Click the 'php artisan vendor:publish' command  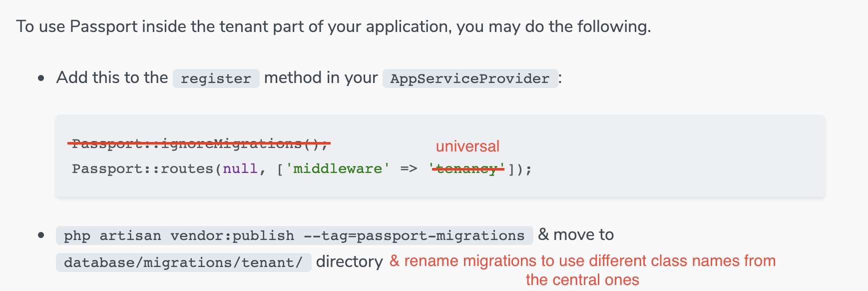179,235
